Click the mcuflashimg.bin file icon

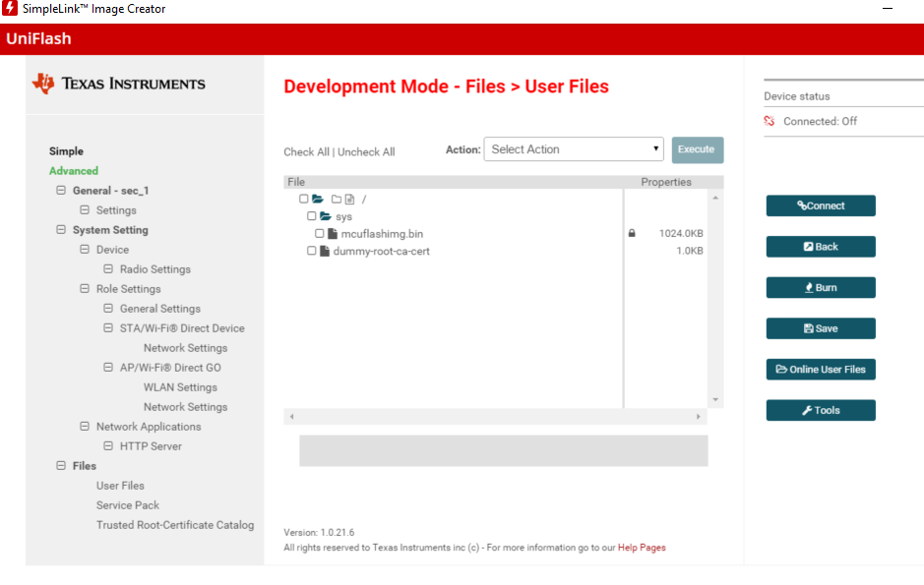point(333,234)
